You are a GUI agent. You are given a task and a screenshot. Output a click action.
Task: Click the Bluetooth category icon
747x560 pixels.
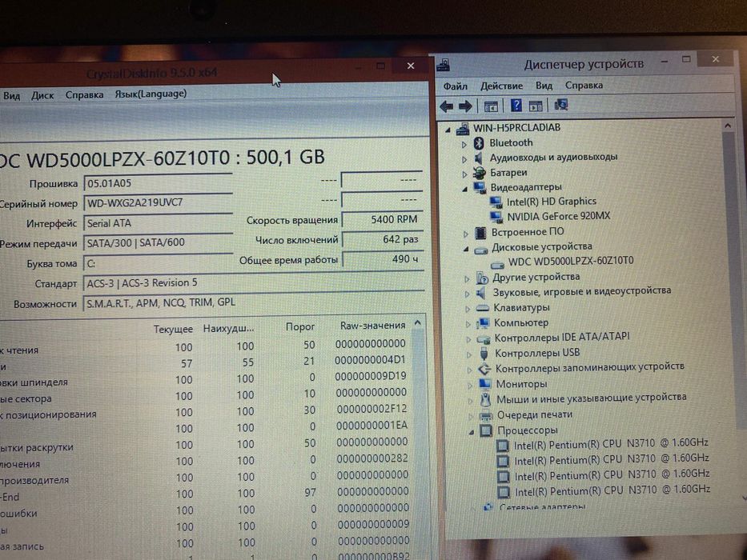[479, 143]
